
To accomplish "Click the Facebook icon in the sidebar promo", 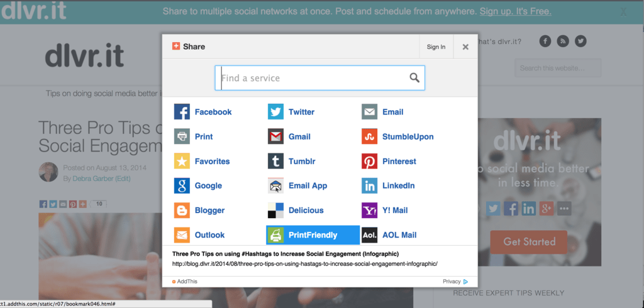I will tap(511, 209).
